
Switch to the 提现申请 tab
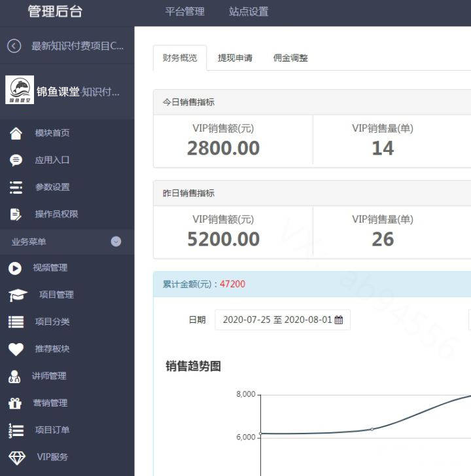(x=235, y=58)
